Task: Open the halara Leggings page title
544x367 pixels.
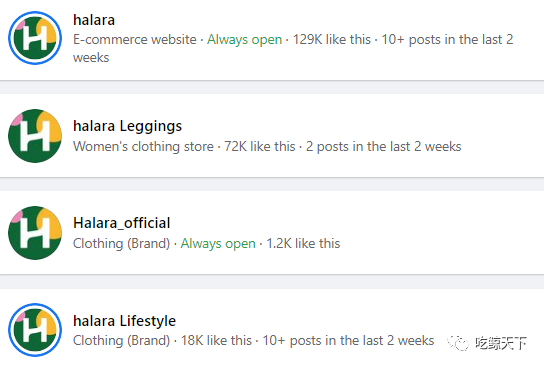Action: [x=127, y=126]
